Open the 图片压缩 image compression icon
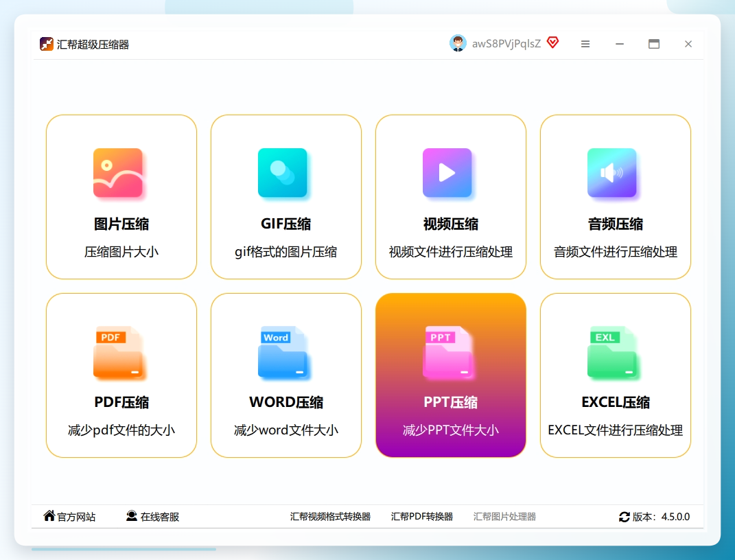 tap(118, 173)
